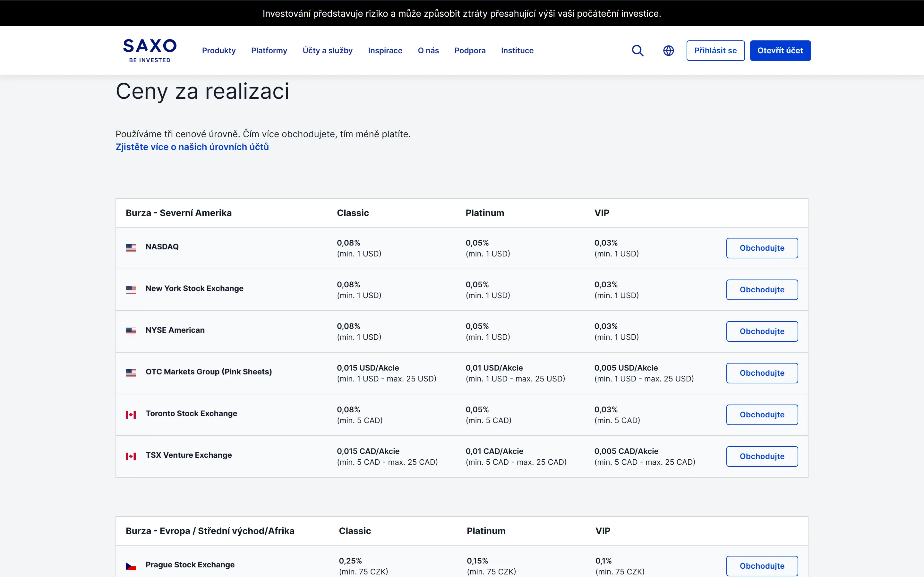924x577 pixels.
Task: Click the search magnifier icon
Action: [637, 50]
